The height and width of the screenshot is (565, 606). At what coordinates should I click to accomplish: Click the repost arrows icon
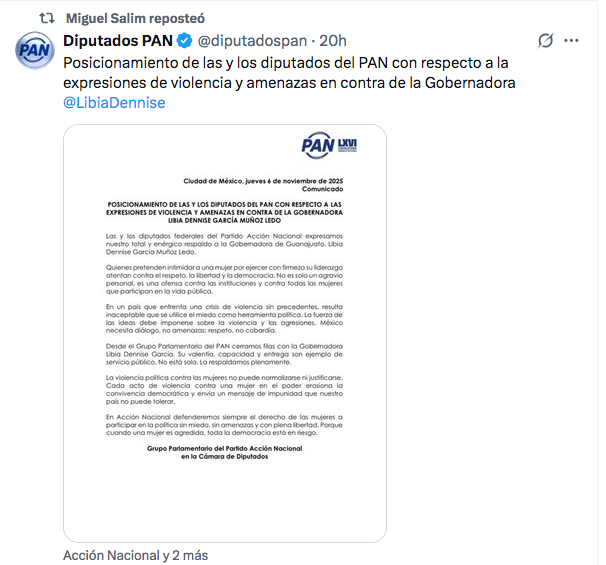pyautogui.click(x=47, y=18)
